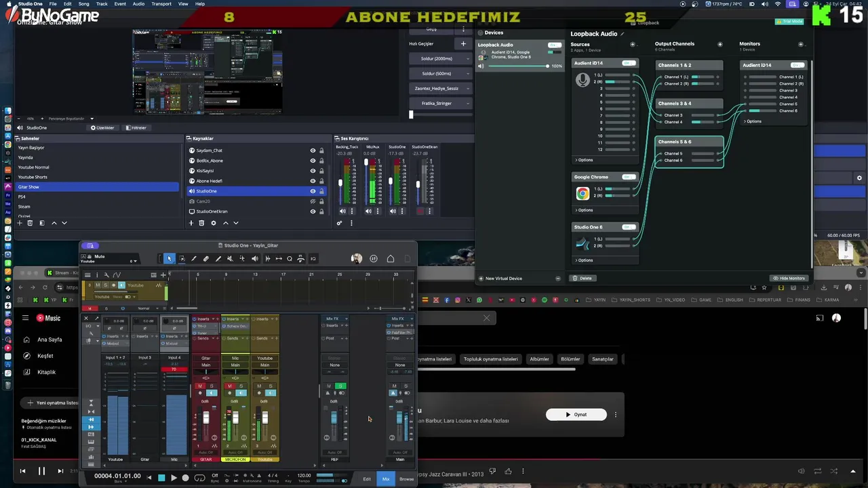The height and width of the screenshot is (488, 868).
Task: Select the Range tool in Studio One toolbar
Action: 182,258
